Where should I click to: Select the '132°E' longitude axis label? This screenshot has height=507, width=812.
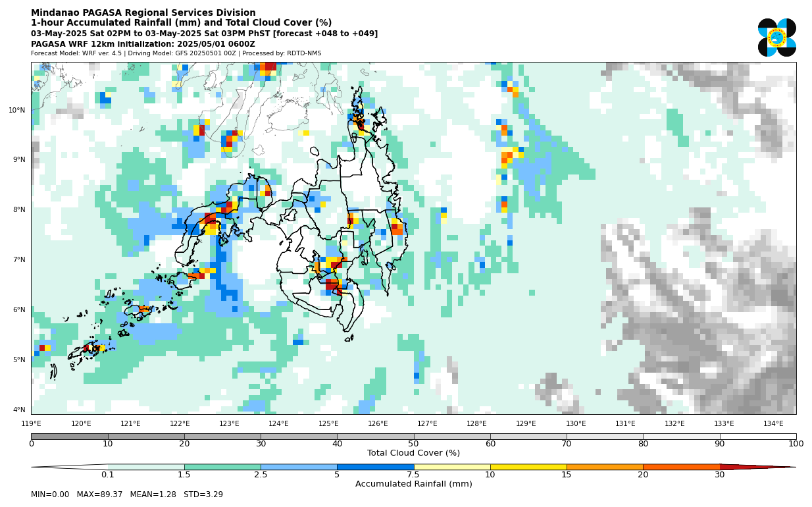coord(674,423)
